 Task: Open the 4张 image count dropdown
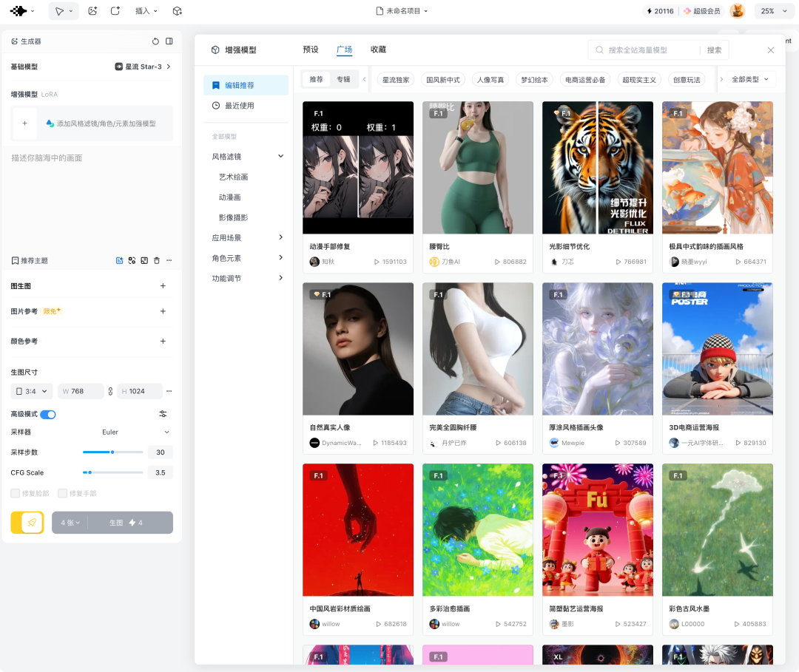tap(70, 523)
